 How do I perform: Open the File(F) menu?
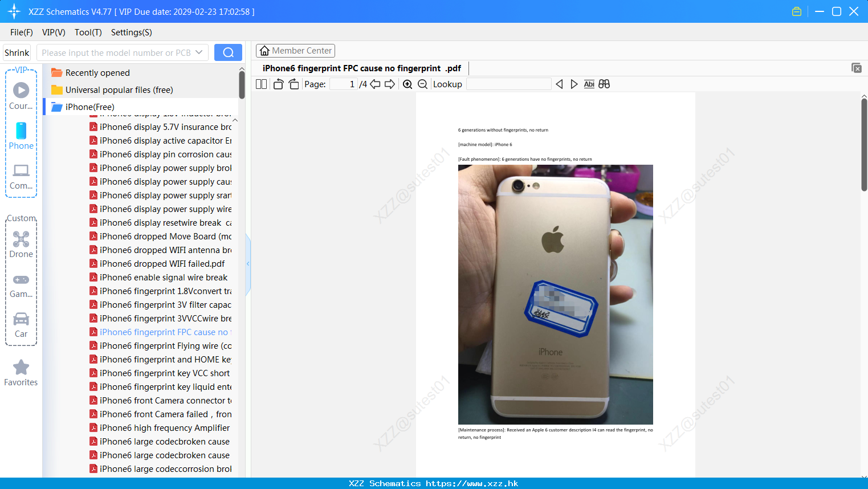(x=22, y=32)
